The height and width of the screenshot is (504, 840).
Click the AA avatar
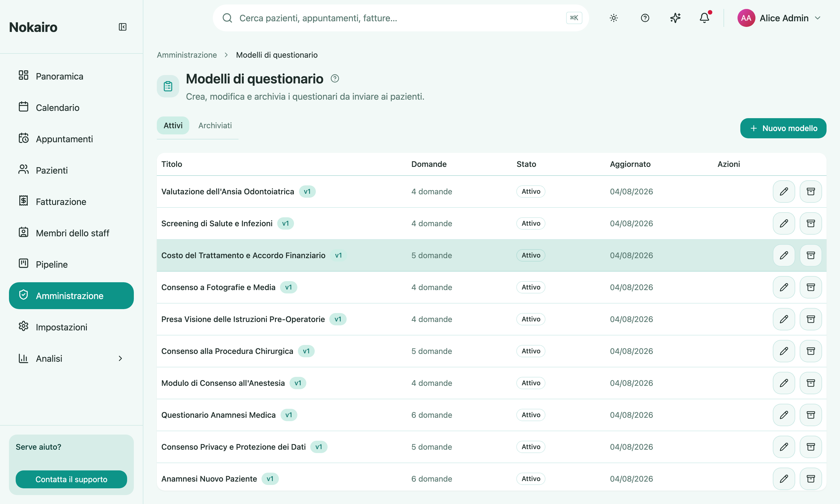tap(746, 18)
